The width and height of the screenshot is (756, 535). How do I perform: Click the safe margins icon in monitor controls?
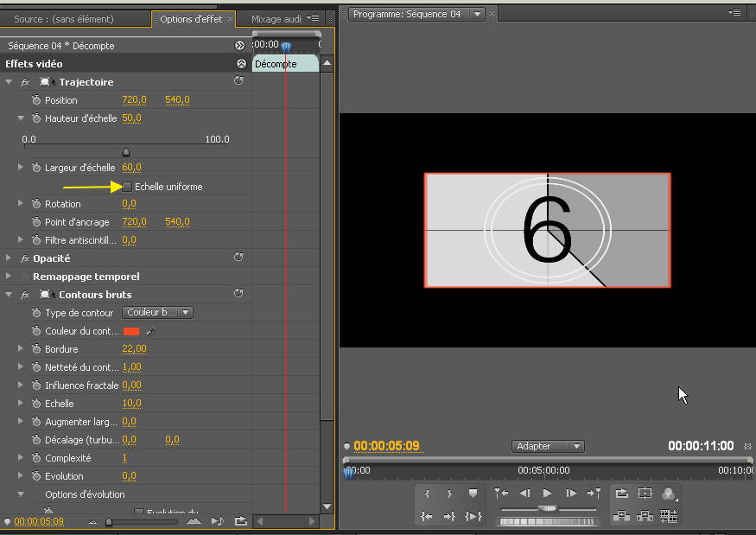coord(645,494)
